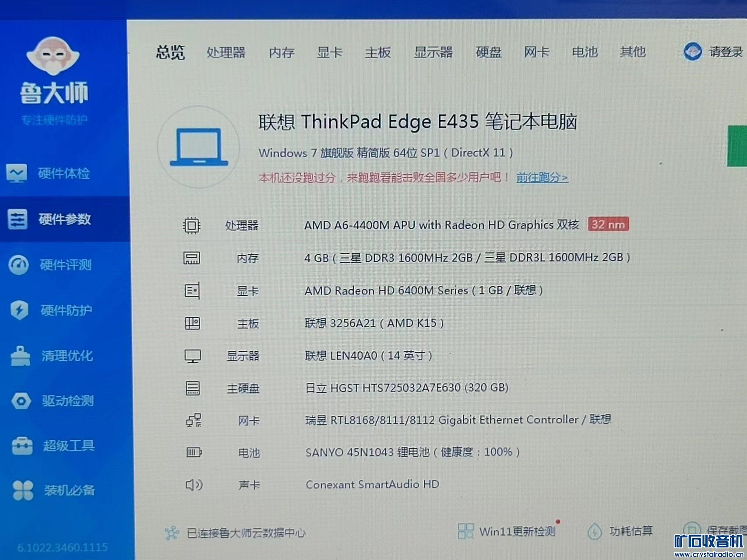Click the user avatar login icon
747x560 pixels.
click(x=692, y=52)
